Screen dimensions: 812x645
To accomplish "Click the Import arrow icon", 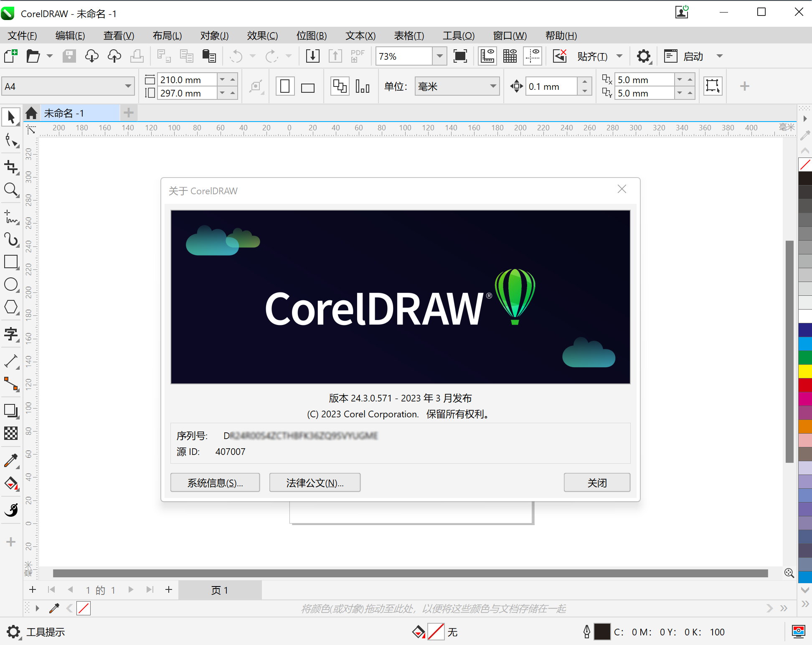I will [x=312, y=56].
